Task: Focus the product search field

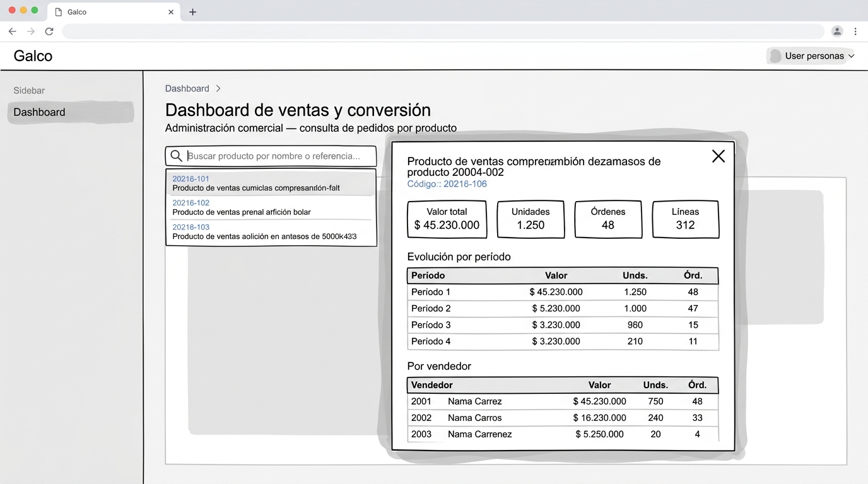Action: 271,156
